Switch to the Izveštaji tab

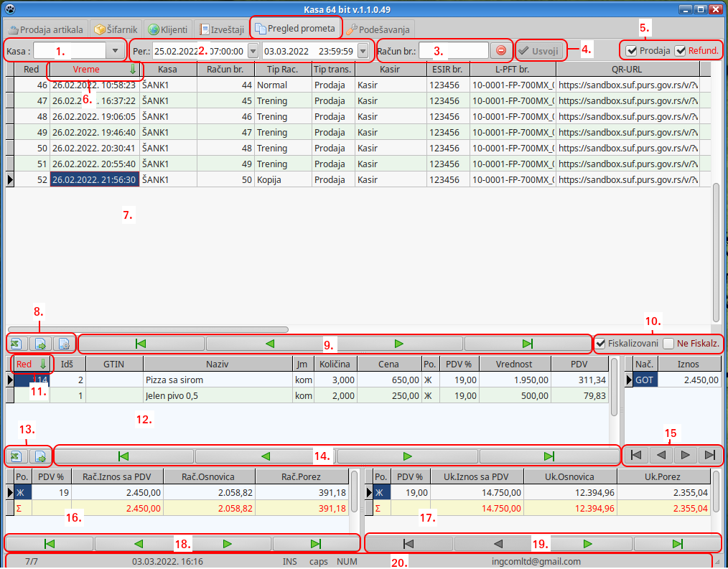(x=222, y=29)
